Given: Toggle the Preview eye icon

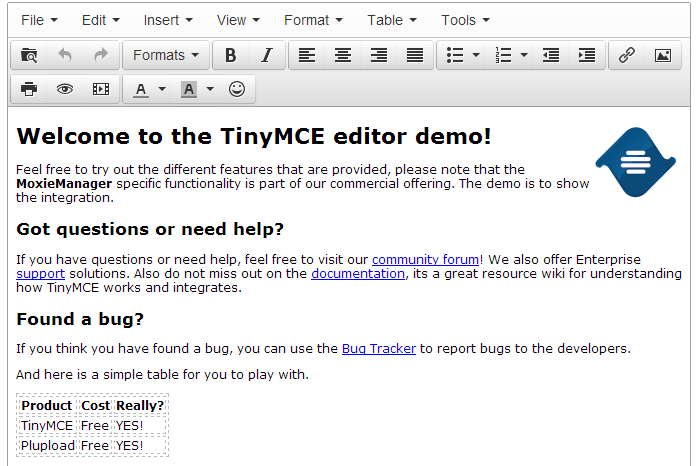Looking at the screenshot, I should point(65,89).
